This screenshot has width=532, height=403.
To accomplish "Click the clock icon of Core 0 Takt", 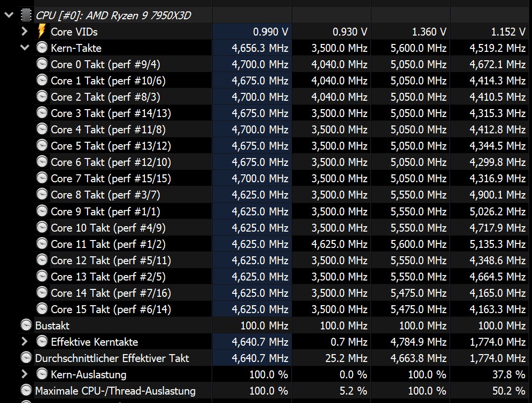I will tap(42, 64).
